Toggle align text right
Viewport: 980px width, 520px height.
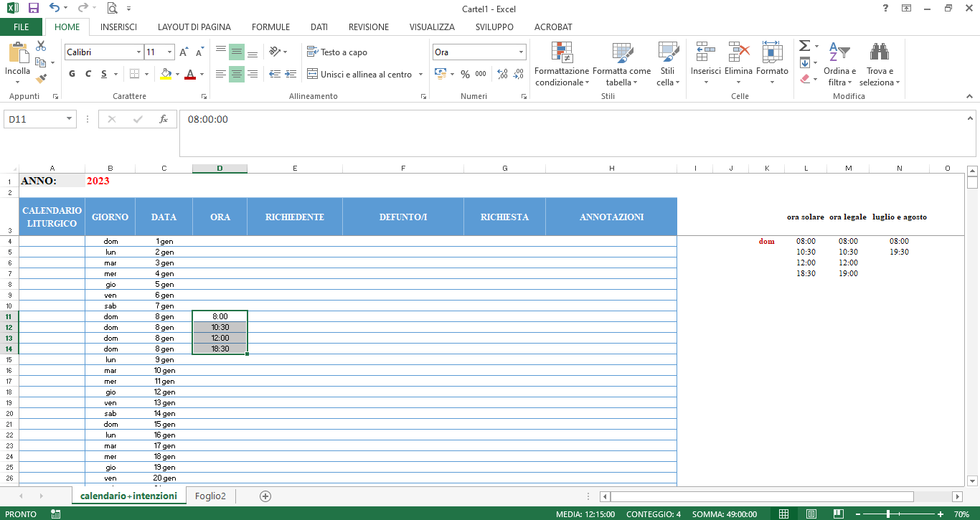pos(253,74)
